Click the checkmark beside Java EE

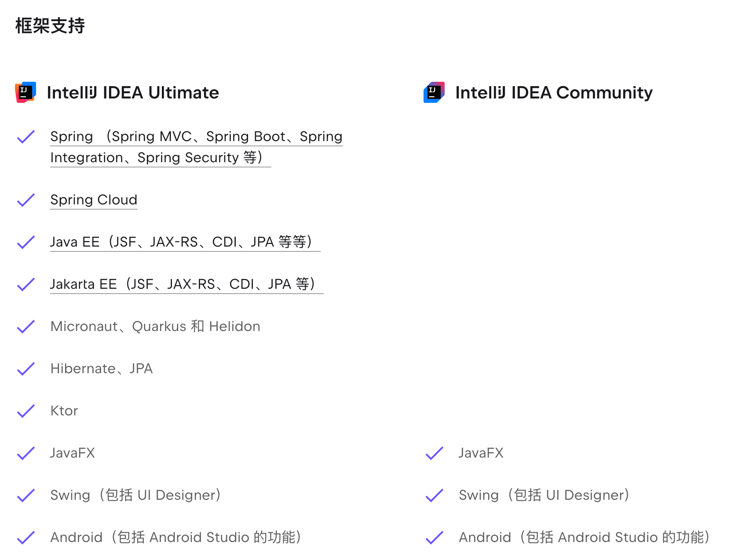[x=26, y=242]
